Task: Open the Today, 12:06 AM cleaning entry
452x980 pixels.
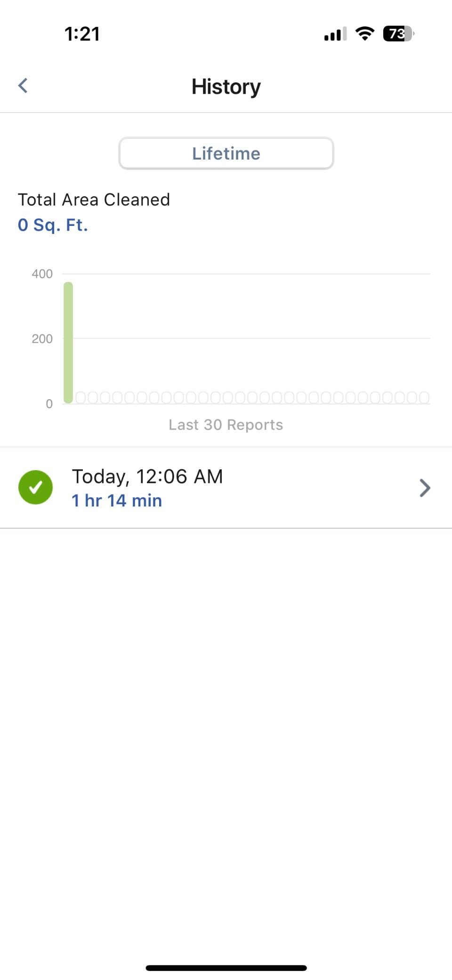Action: pos(226,488)
